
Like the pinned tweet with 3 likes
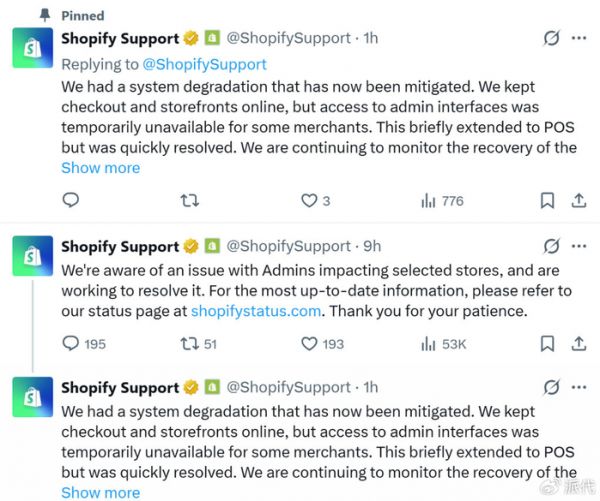coord(309,200)
